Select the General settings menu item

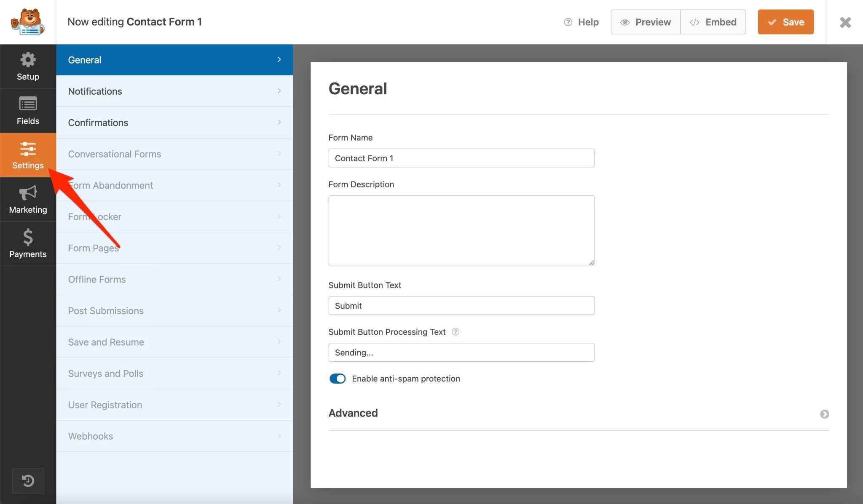click(174, 59)
